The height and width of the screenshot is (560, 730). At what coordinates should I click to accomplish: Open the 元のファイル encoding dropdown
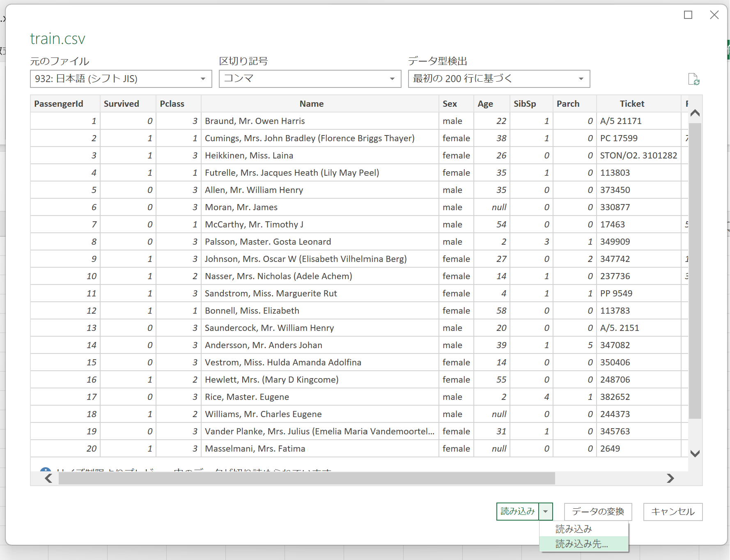tap(202, 79)
